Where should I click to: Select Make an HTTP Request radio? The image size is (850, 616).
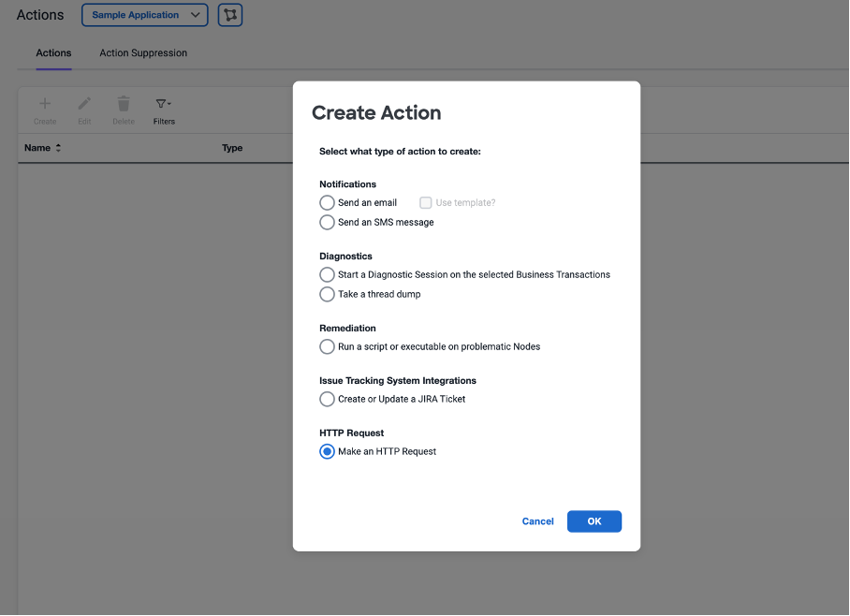click(327, 451)
